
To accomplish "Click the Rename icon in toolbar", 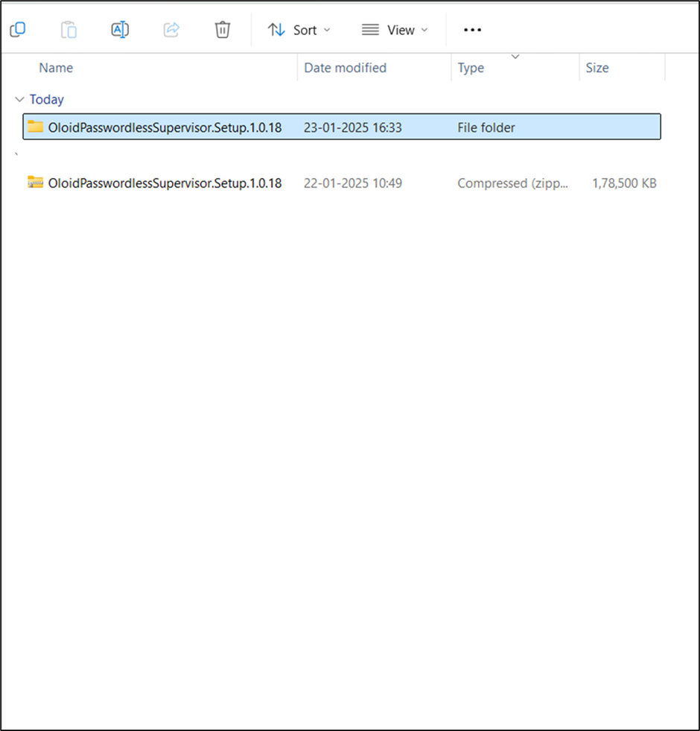I will click(120, 30).
